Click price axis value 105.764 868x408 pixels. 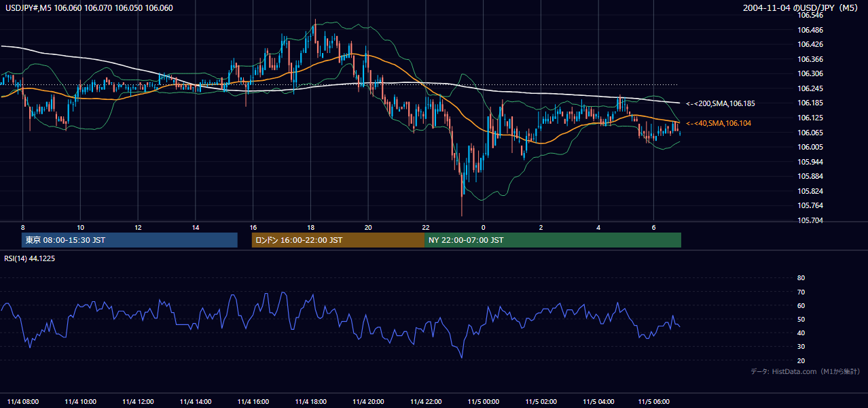(811, 205)
